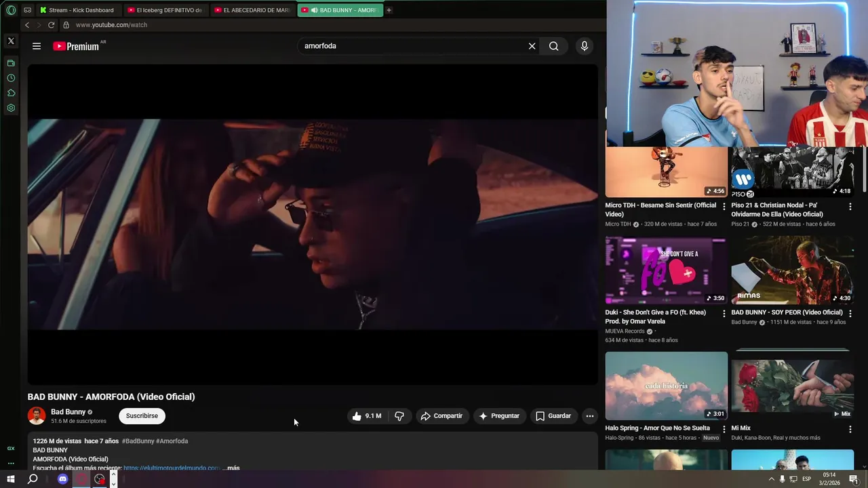The width and height of the screenshot is (868, 488).
Task: Open Halo Spring Amor Que No Se Suelta thumbnail
Action: point(666,386)
